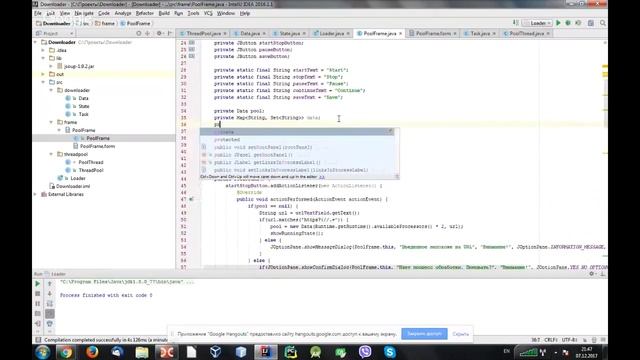This screenshot has width=640, height=360.
Task: Open the Analyze menu
Action: coord(123,13)
